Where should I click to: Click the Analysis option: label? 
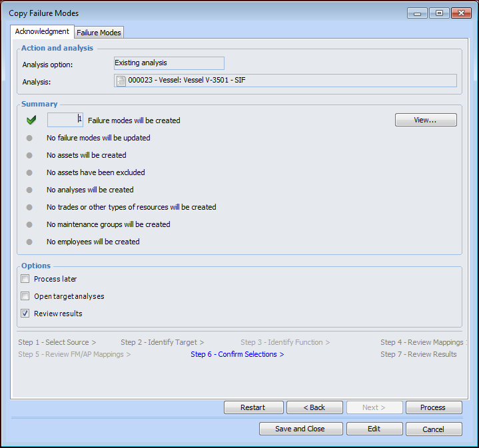pyautogui.click(x=47, y=65)
